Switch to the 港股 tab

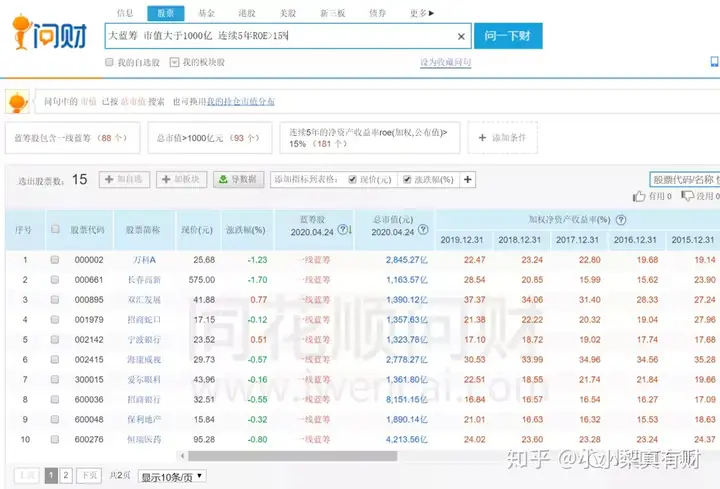click(247, 13)
